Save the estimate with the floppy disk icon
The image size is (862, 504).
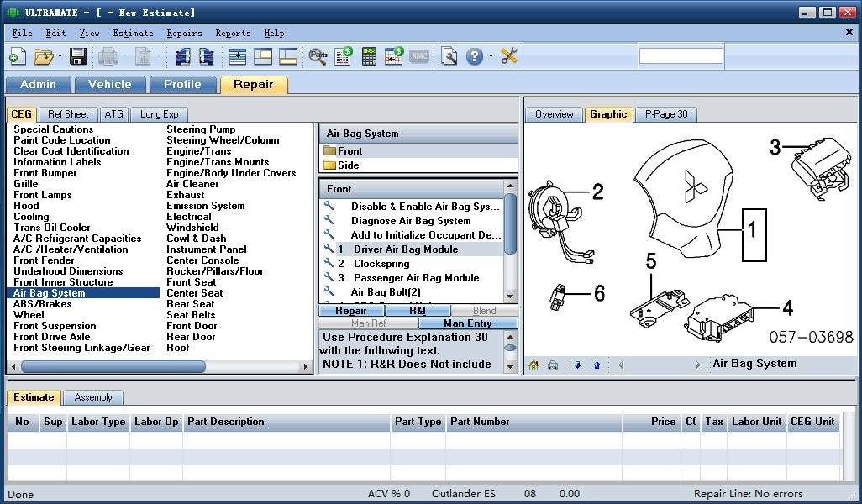coord(77,56)
